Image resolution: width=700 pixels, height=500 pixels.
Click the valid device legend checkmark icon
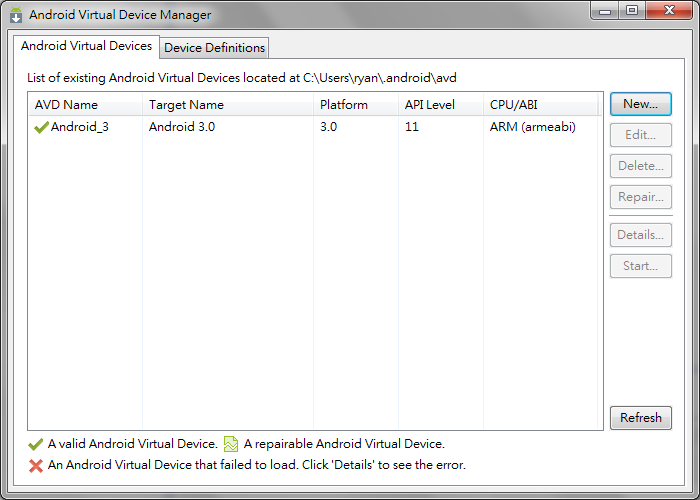click(36, 444)
